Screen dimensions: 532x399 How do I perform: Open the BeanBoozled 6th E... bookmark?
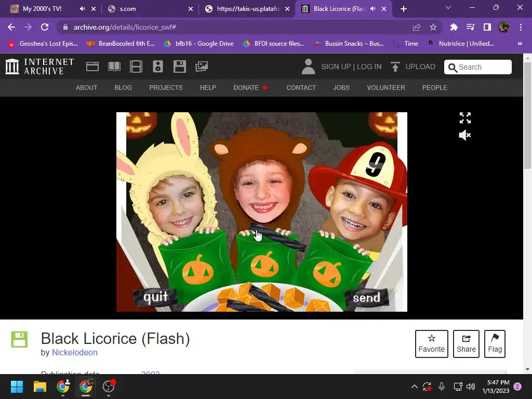click(x=121, y=44)
